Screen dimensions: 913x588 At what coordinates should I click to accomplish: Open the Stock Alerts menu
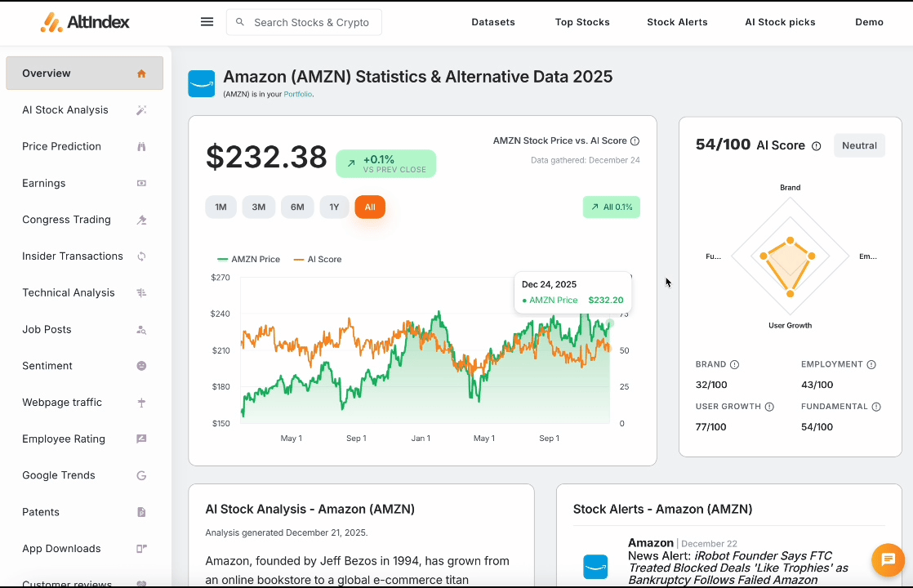click(x=677, y=22)
